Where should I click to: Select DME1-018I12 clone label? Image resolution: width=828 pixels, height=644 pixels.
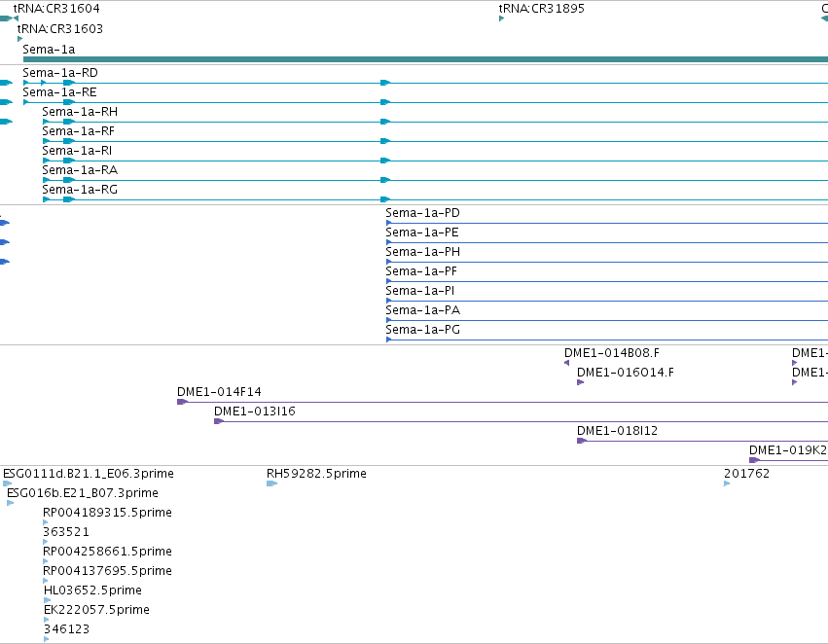(617, 431)
